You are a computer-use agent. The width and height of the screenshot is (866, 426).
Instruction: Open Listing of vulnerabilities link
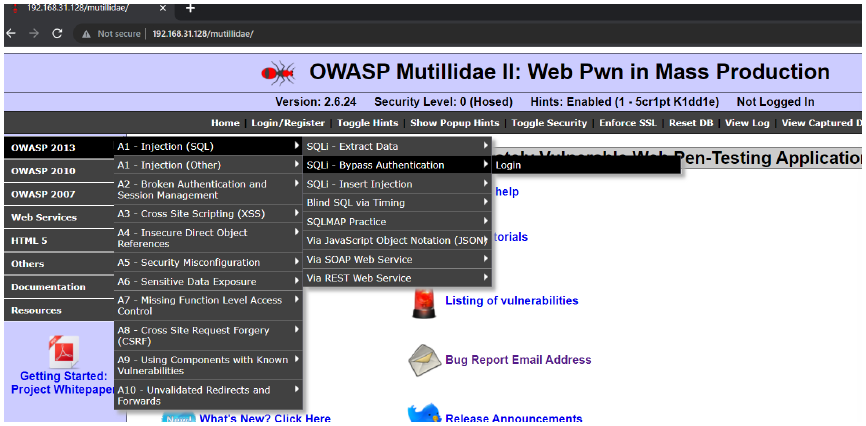511,301
